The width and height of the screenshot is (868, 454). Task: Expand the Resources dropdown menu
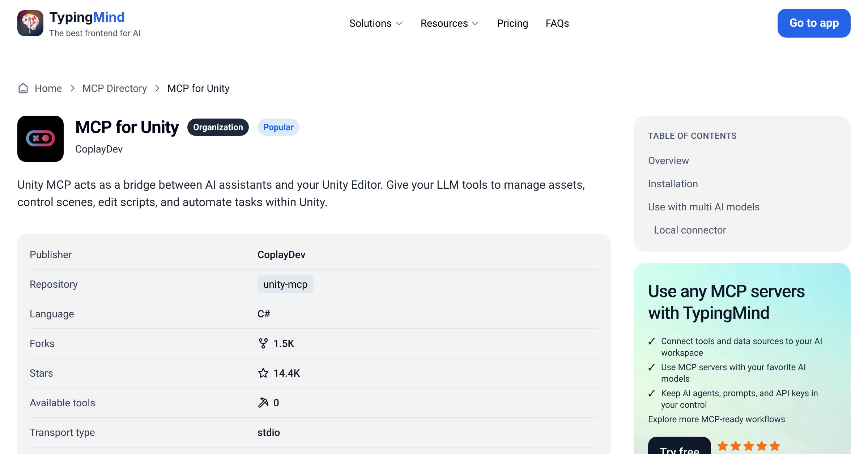pos(450,23)
